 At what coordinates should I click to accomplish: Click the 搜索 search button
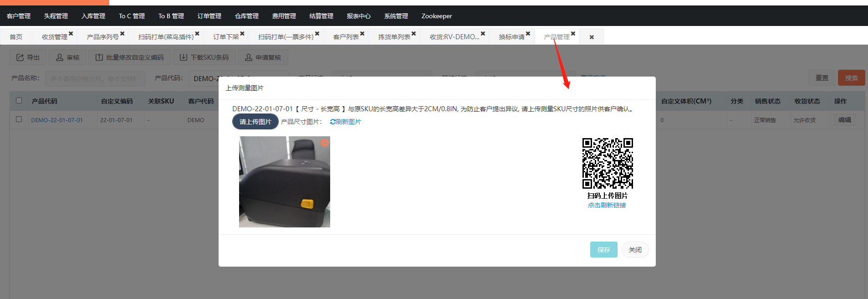coord(851,78)
